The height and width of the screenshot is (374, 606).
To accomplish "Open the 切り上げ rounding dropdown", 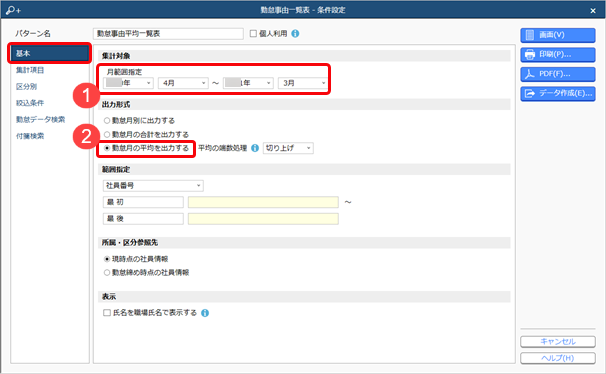I will coord(288,148).
